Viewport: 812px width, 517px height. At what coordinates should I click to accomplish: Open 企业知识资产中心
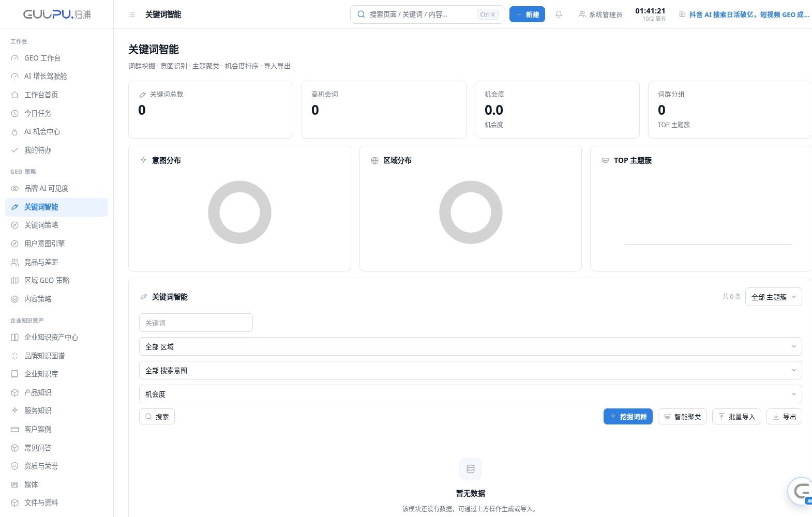tap(56, 337)
